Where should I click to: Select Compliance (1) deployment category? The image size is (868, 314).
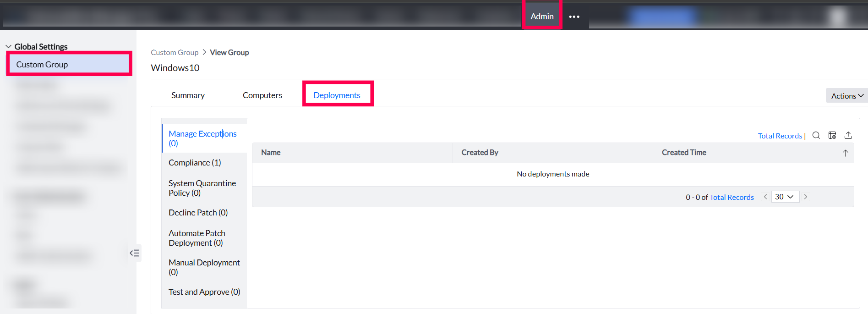(x=195, y=163)
